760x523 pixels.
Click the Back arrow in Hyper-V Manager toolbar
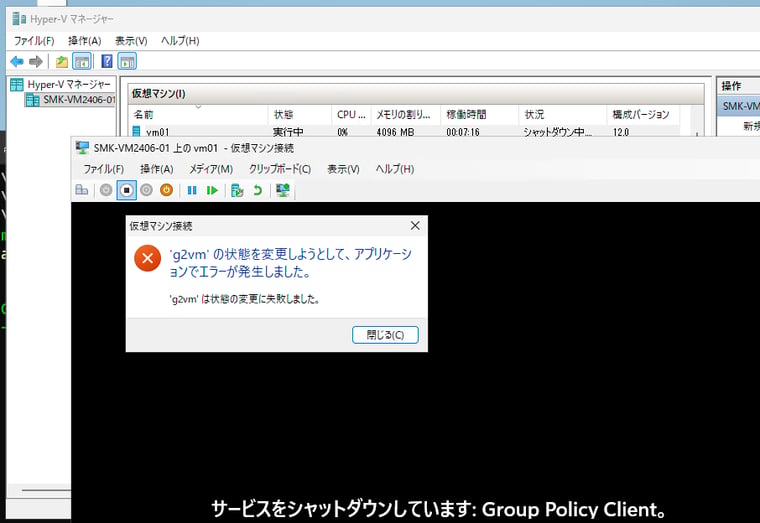(17, 62)
